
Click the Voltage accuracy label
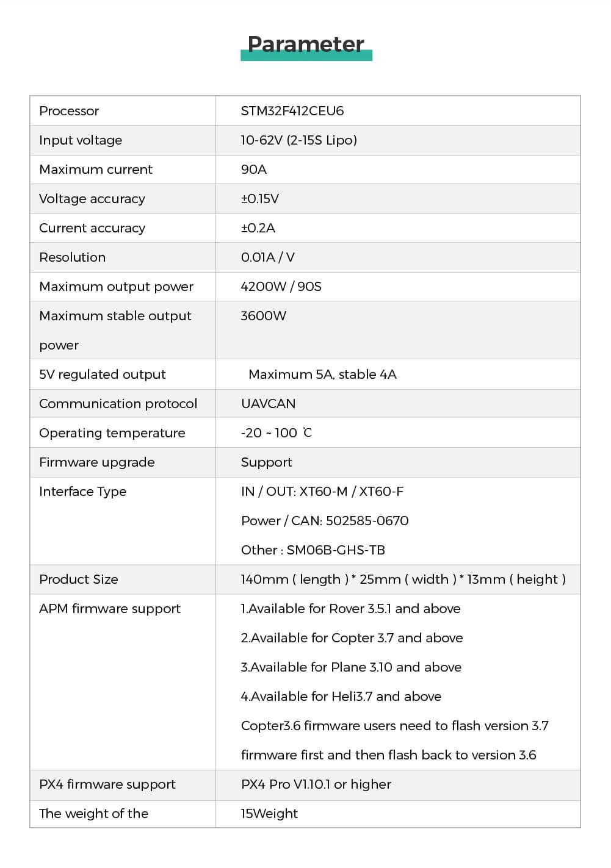click(x=92, y=199)
